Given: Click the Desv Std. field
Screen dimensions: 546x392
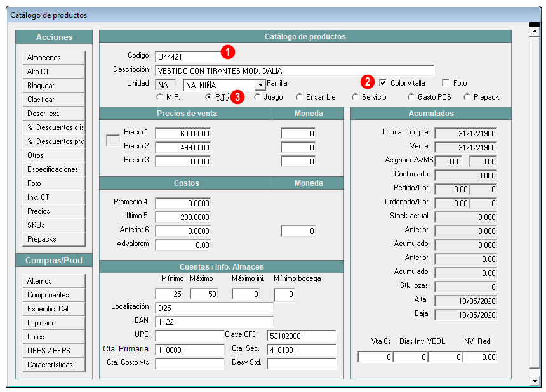Looking at the screenshot, I should click(x=302, y=363).
